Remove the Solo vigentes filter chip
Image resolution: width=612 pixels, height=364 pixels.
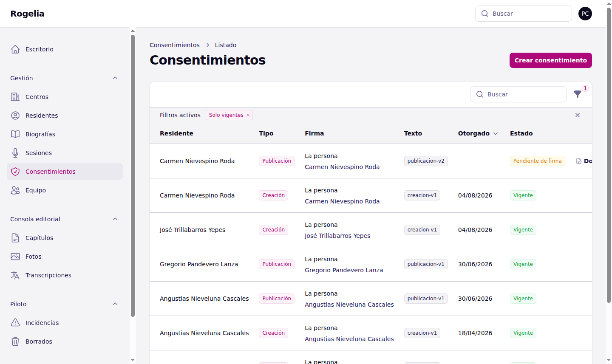[x=248, y=115]
